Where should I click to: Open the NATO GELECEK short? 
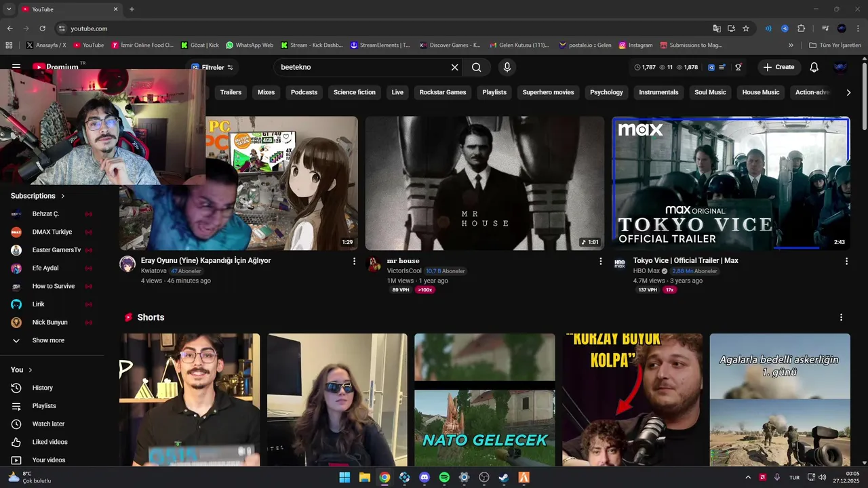click(x=485, y=400)
